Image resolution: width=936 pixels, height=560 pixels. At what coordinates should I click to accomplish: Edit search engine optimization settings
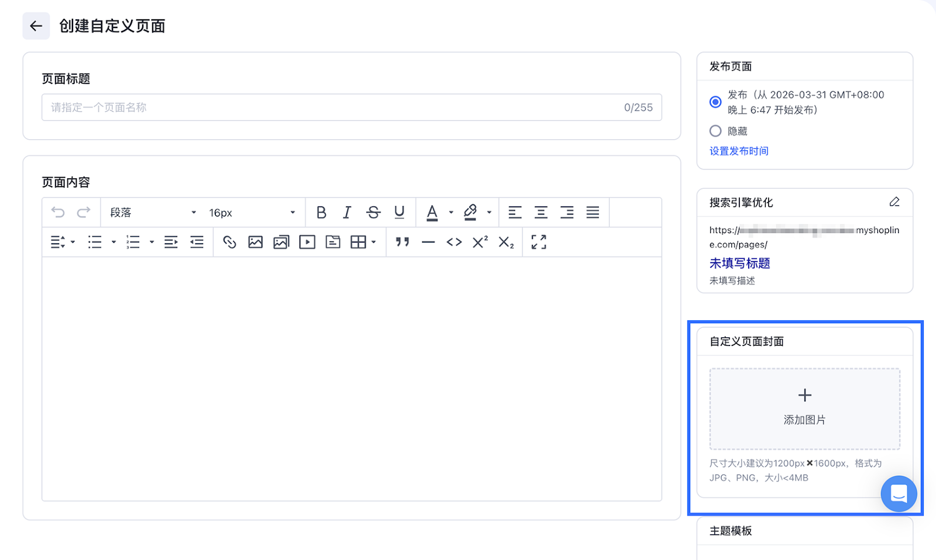(x=894, y=202)
